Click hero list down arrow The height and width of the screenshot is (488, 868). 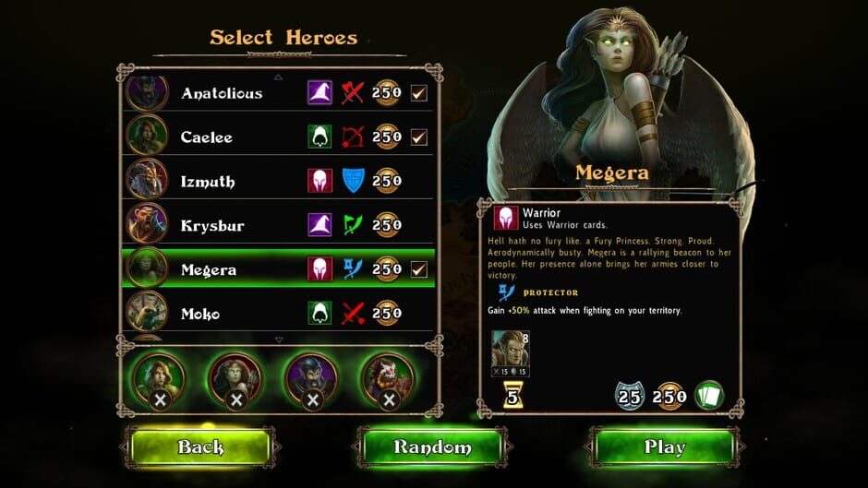click(x=279, y=339)
